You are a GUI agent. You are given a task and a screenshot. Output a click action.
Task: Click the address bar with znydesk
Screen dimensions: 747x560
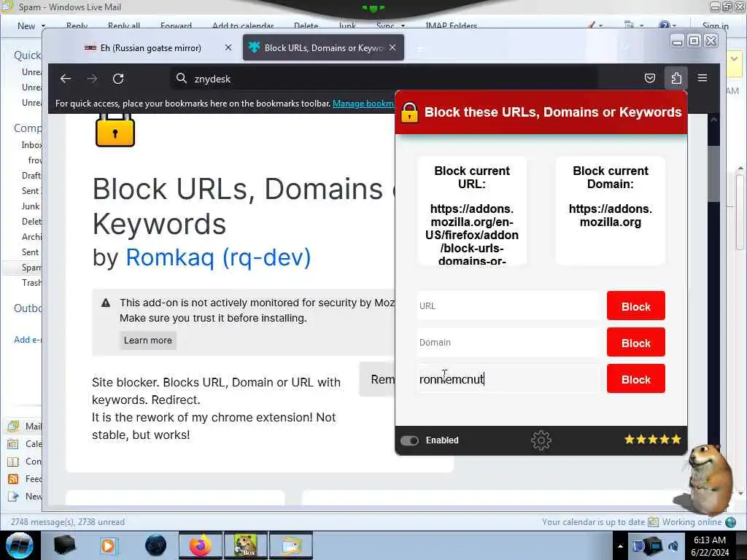pos(384,79)
